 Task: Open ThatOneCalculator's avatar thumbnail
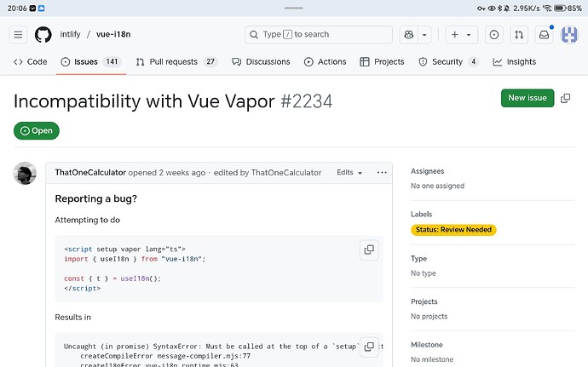[x=25, y=173]
